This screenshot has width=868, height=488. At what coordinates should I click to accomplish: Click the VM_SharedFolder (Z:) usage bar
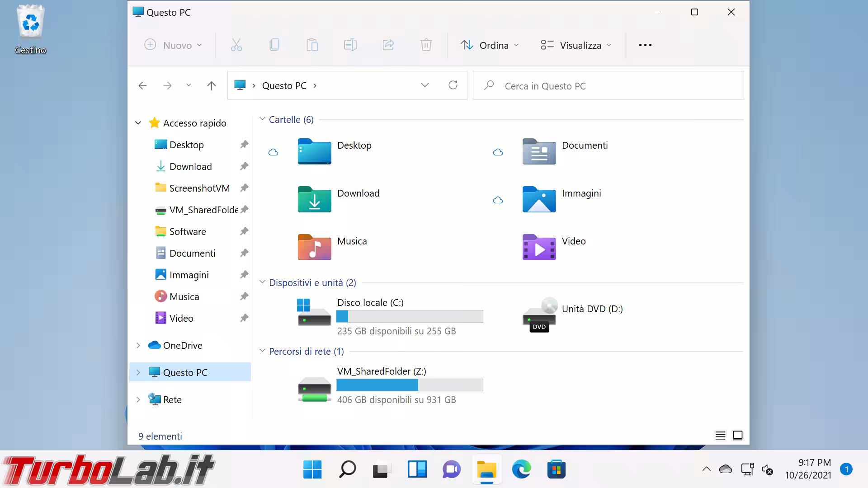pyautogui.click(x=410, y=385)
